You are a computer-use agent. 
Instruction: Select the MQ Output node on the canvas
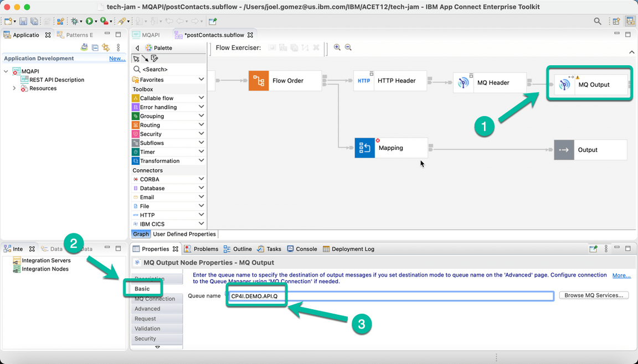tap(589, 85)
